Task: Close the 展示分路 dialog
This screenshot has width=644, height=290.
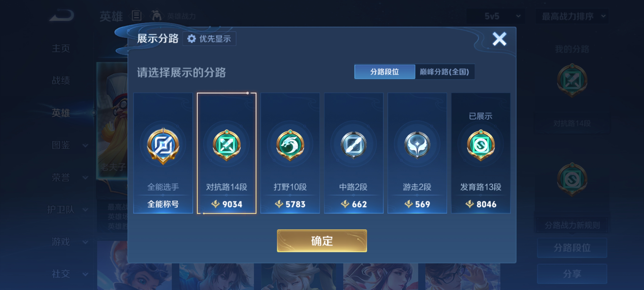Action: 499,39
